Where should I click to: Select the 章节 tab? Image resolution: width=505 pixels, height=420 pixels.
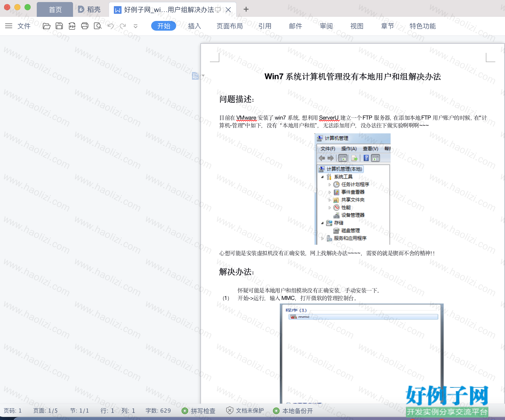point(388,26)
